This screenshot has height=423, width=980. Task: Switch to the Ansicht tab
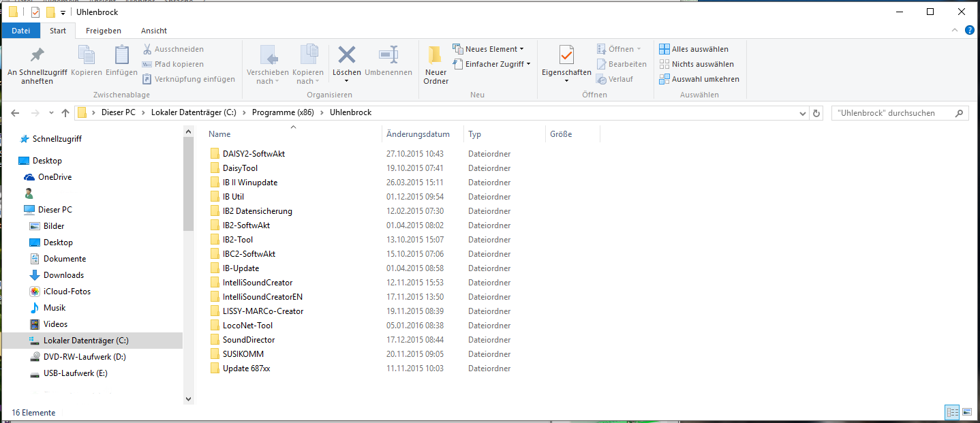[x=154, y=31]
